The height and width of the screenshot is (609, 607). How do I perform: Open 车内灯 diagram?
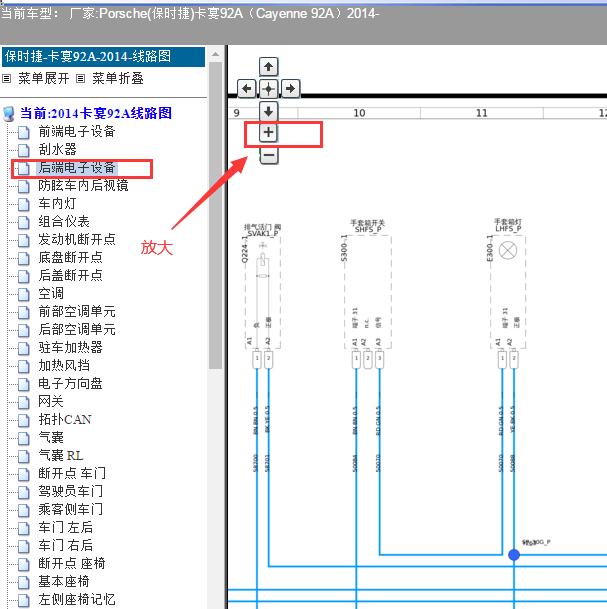click(57, 204)
